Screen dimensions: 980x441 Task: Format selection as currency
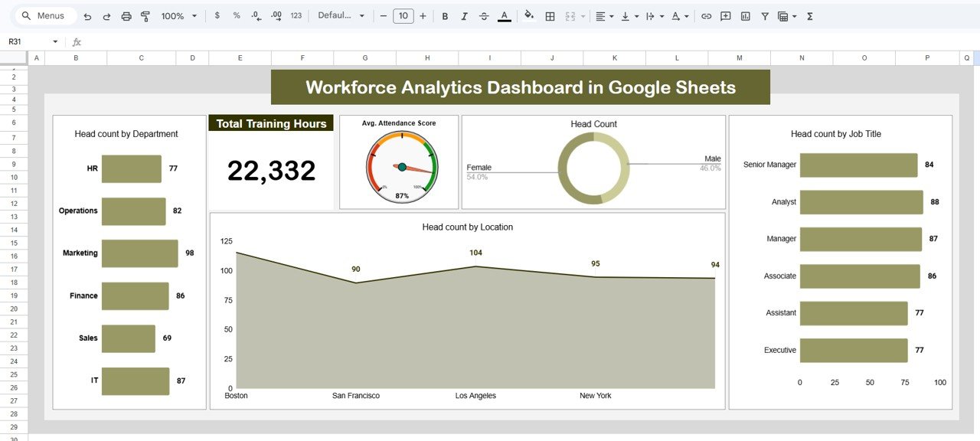217,15
